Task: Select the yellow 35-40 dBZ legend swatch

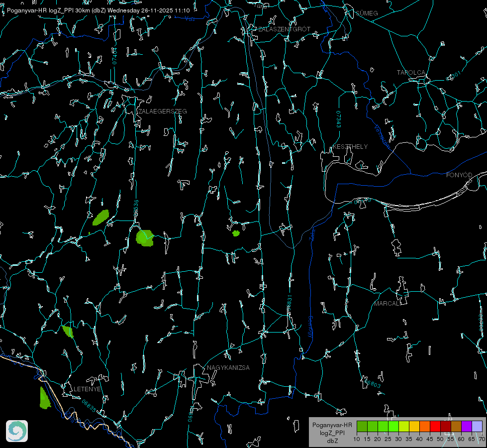Action: point(414,426)
